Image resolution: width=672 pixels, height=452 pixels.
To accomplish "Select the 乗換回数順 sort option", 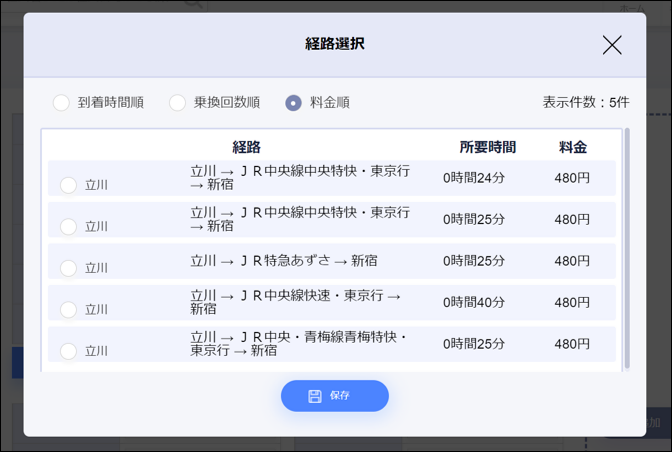I will pos(177,103).
